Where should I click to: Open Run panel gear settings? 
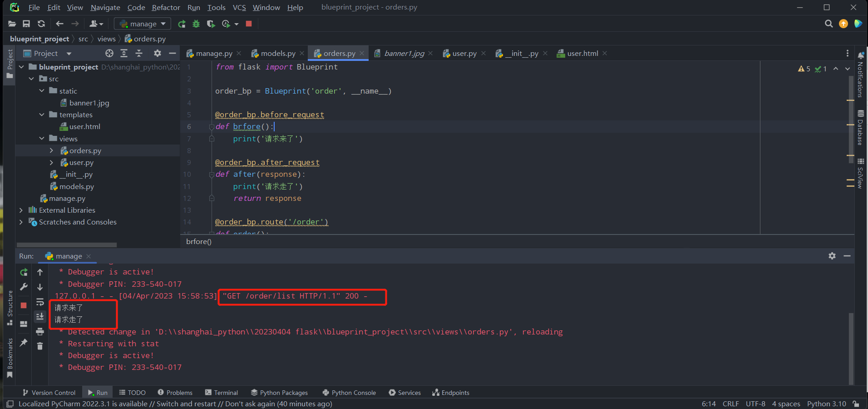[832, 256]
